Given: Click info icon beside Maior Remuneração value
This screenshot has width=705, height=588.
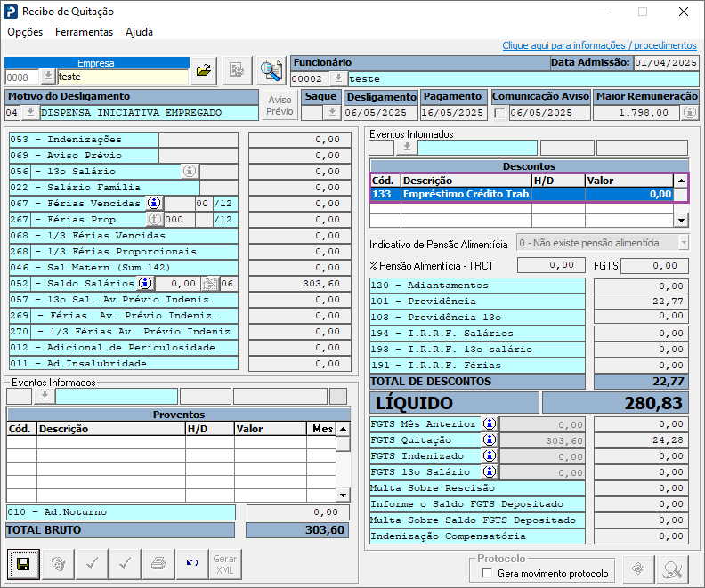Looking at the screenshot, I should (690, 112).
